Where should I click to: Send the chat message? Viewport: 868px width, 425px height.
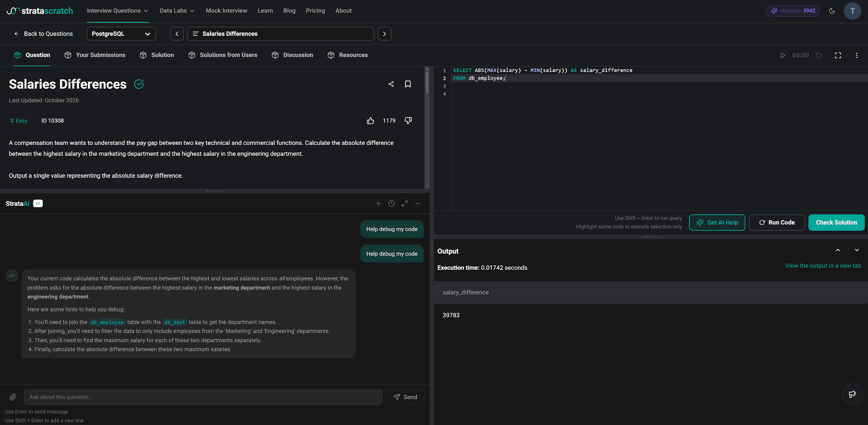point(405,397)
